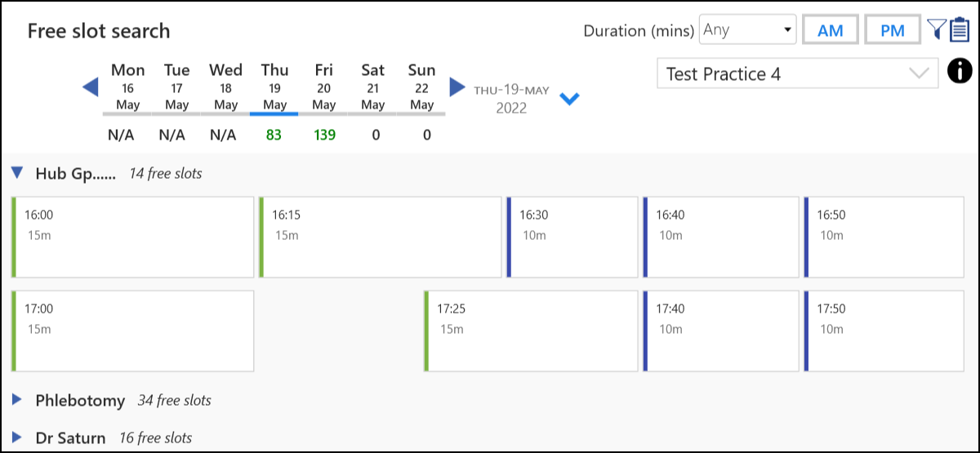Toggle the PM filter button

tap(892, 30)
